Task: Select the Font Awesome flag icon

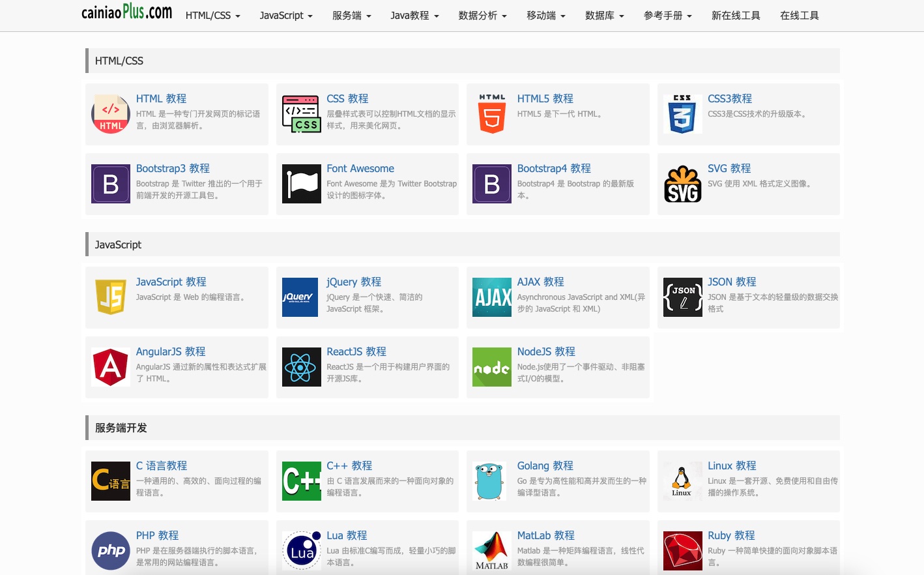Action: click(x=302, y=184)
